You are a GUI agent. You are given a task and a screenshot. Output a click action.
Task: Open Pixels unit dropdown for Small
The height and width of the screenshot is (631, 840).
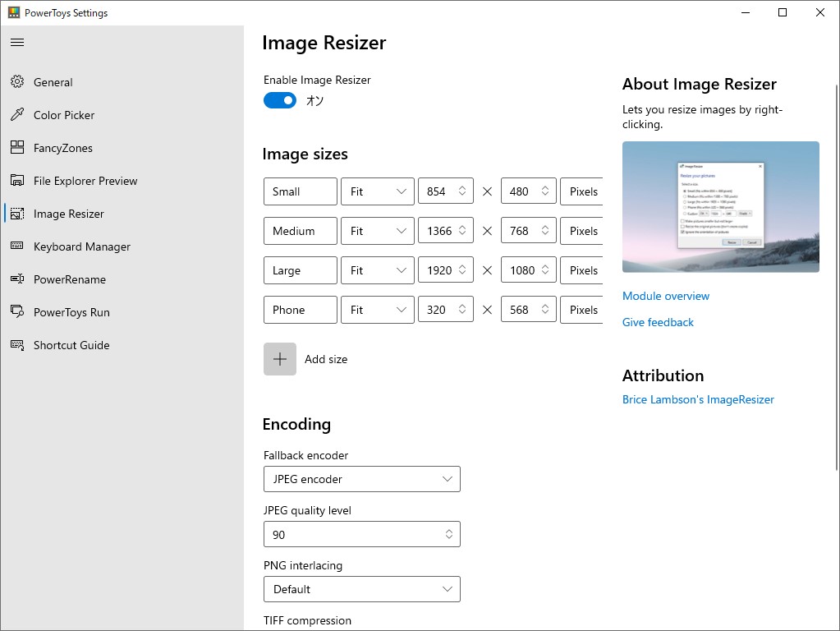pos(582,191)
